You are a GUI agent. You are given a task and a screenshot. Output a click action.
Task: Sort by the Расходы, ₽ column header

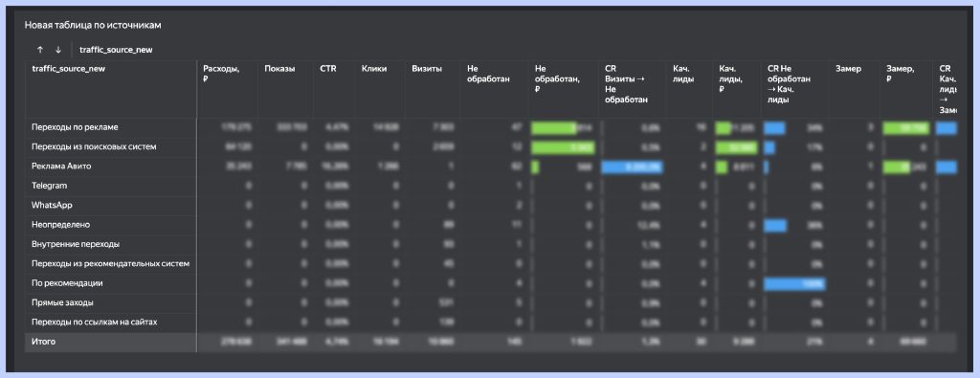tap(221, 74)
